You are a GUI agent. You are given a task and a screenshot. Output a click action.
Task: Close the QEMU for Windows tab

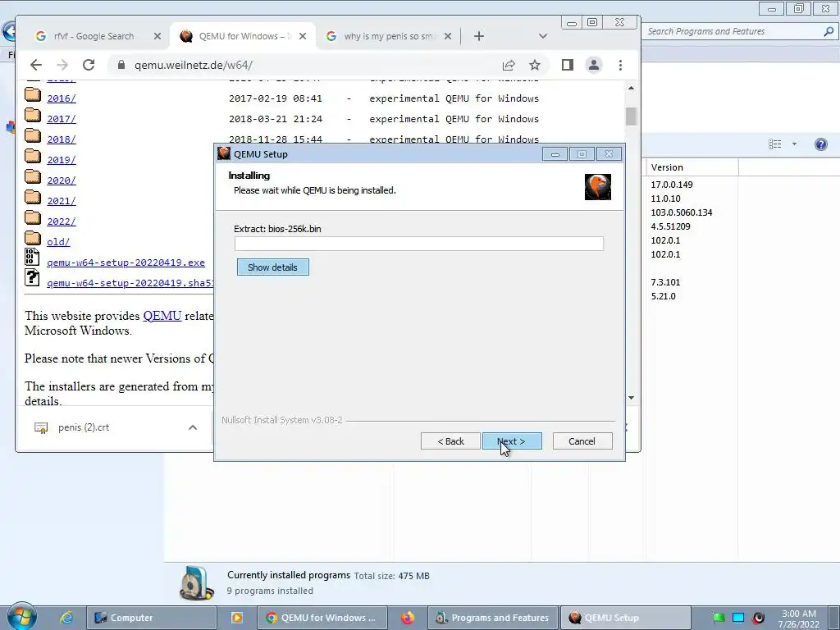pos(303,36)
